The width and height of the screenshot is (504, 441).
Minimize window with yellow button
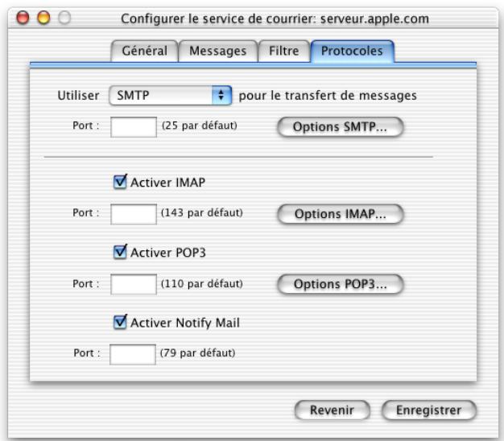(43, 18)
